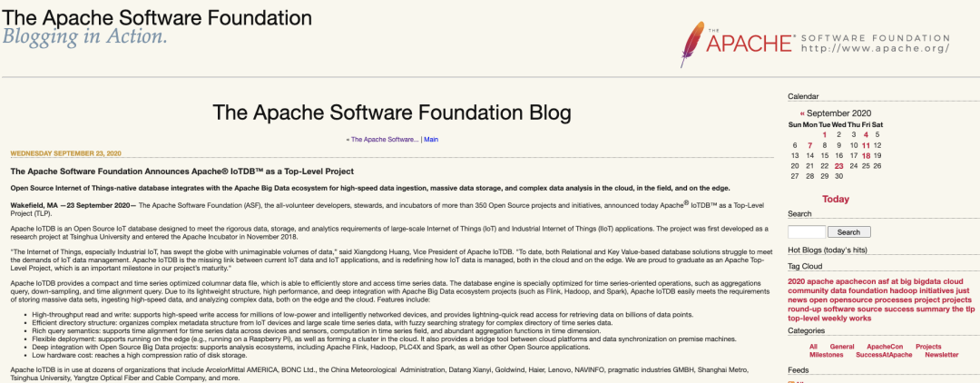Click the Apache Software Foundation Blog heading

(x=391, y=113)
